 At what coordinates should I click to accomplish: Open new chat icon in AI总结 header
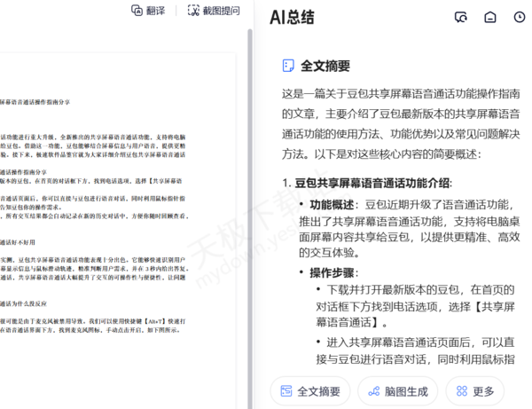[461, 17]
